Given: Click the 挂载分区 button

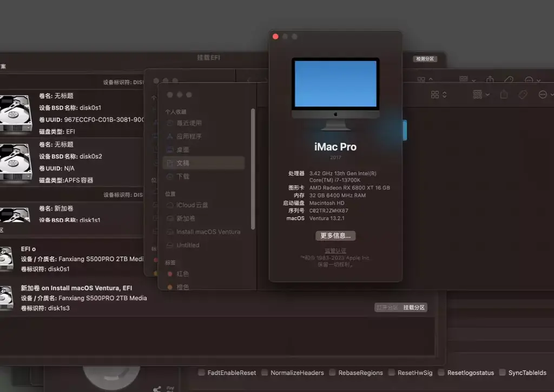Looking at the screenshot, I should [x=414, y=308].
